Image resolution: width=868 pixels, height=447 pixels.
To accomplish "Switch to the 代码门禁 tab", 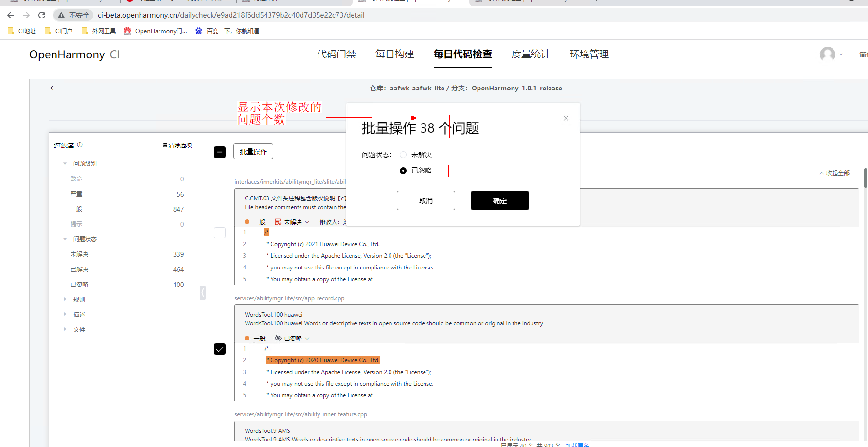I will coord(337,54).
